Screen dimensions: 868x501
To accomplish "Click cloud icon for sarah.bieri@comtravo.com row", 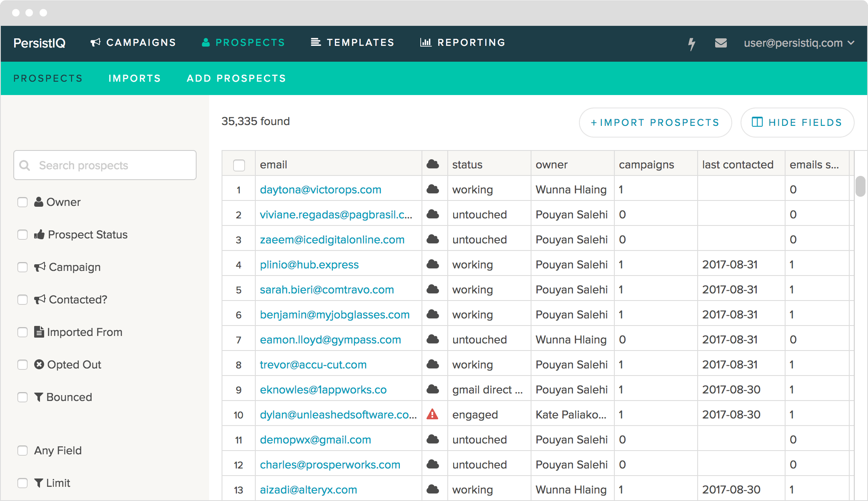I will pyautogui.click(x=433, y=289).
